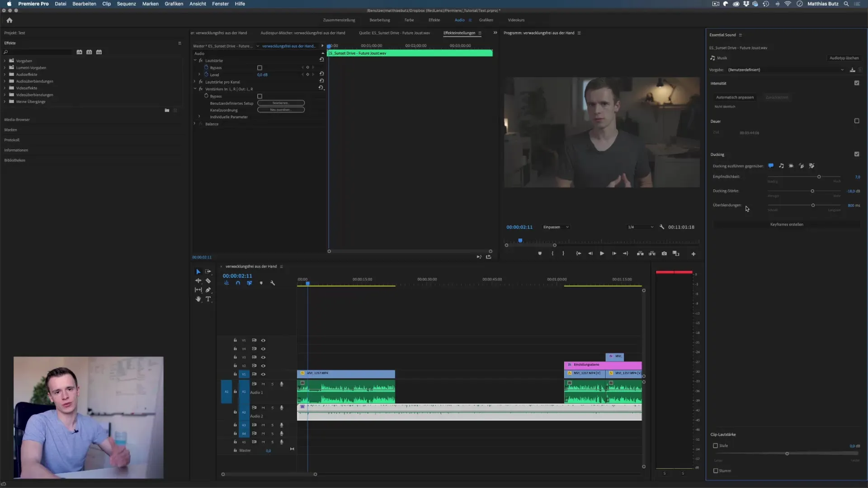The width and height of the screenshot is (868, 488).
Task: Click Neu zuordnen channel button
Action: [281, 110]
